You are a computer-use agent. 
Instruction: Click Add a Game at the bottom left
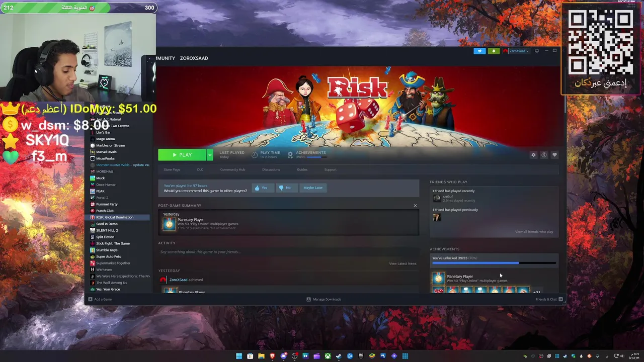tap(100, 299)
